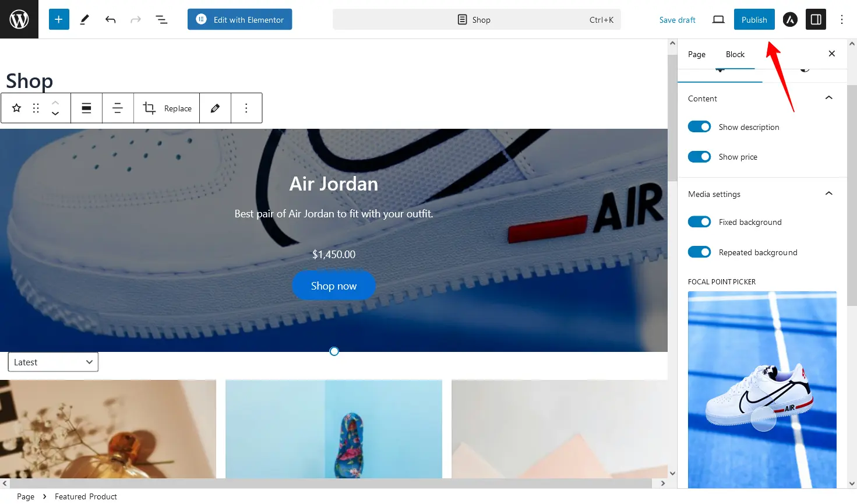Click the Featured Product star block icon

tap(16, 108)
